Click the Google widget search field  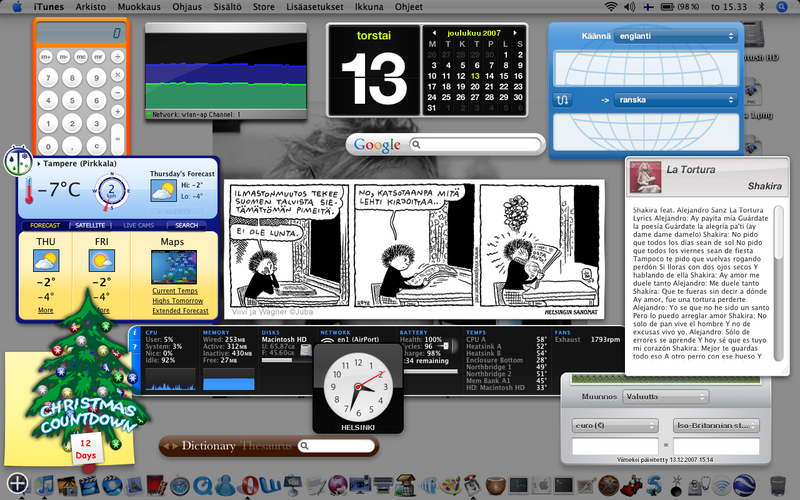477,145
